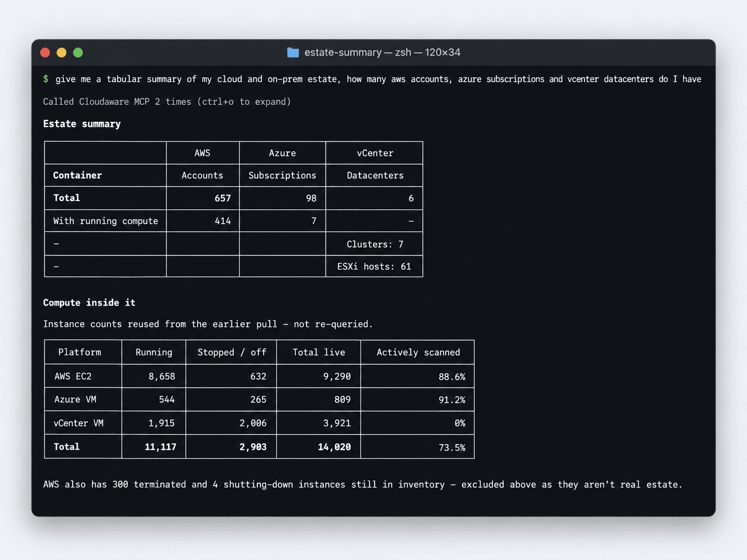Click the green '$' prompt symbol

pyautogui.click(x=46, y=79)
